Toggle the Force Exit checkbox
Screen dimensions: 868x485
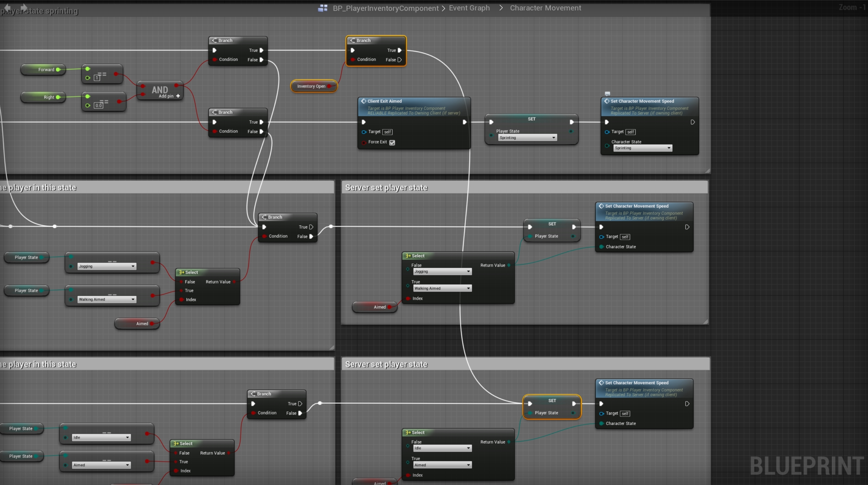[392, 142]
